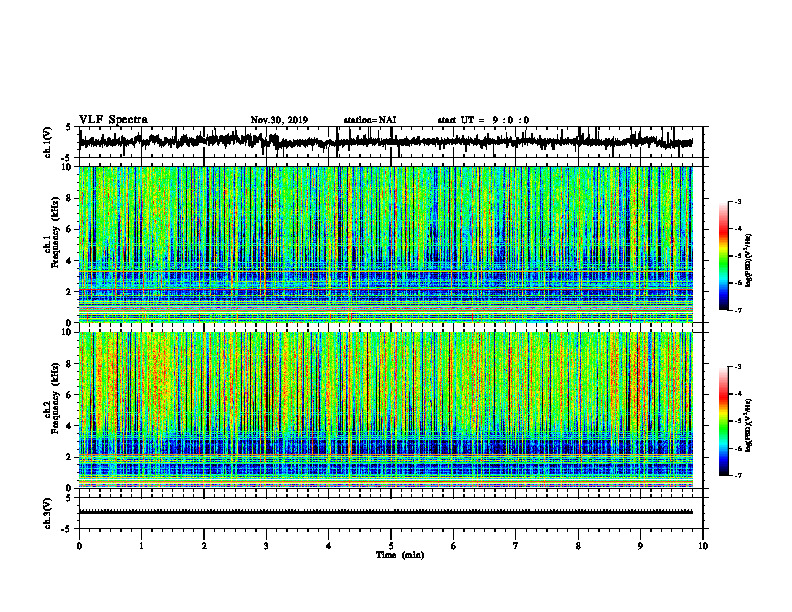Click the "Time (min)" x-axis title
This screenshot has width=792, height=612.
400,555
